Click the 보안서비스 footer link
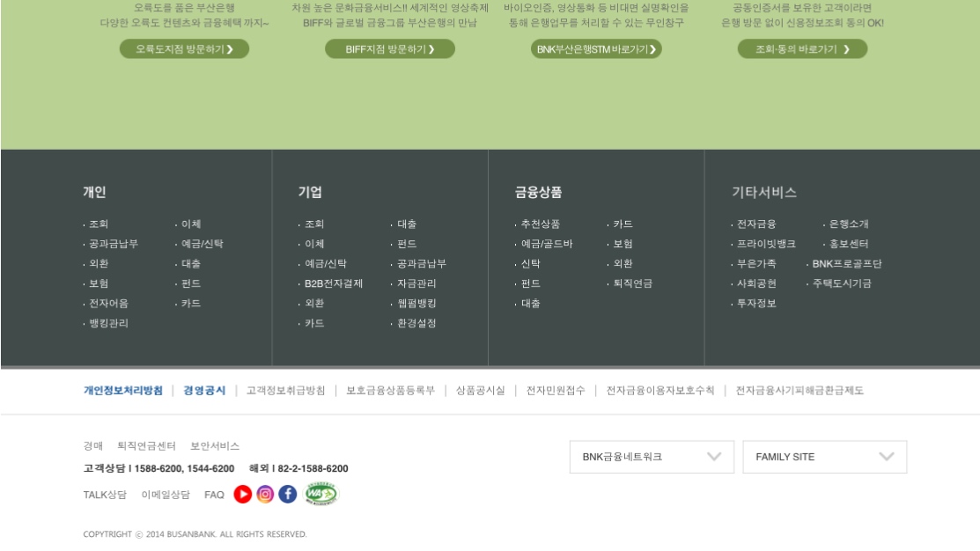980x551 pixels. pos(215,446)
